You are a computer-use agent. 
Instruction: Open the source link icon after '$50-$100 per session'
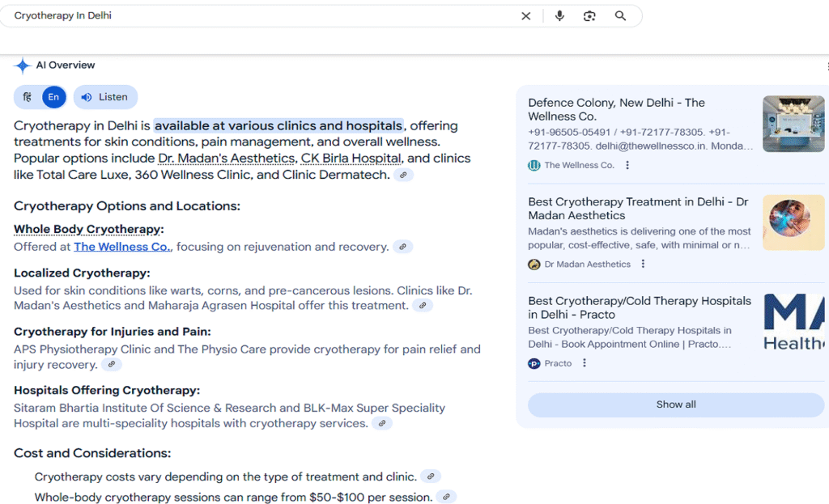click(x=446, y=498)
